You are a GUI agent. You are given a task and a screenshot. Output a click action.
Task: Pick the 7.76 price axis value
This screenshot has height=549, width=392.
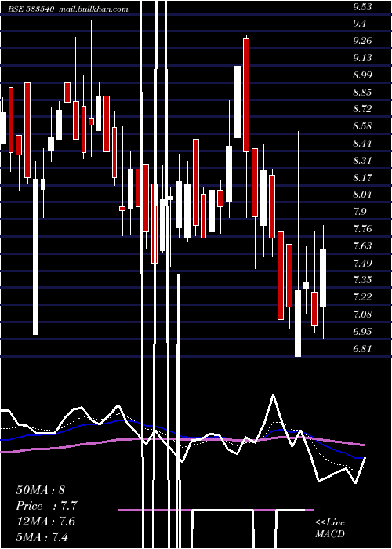[362, 229]
